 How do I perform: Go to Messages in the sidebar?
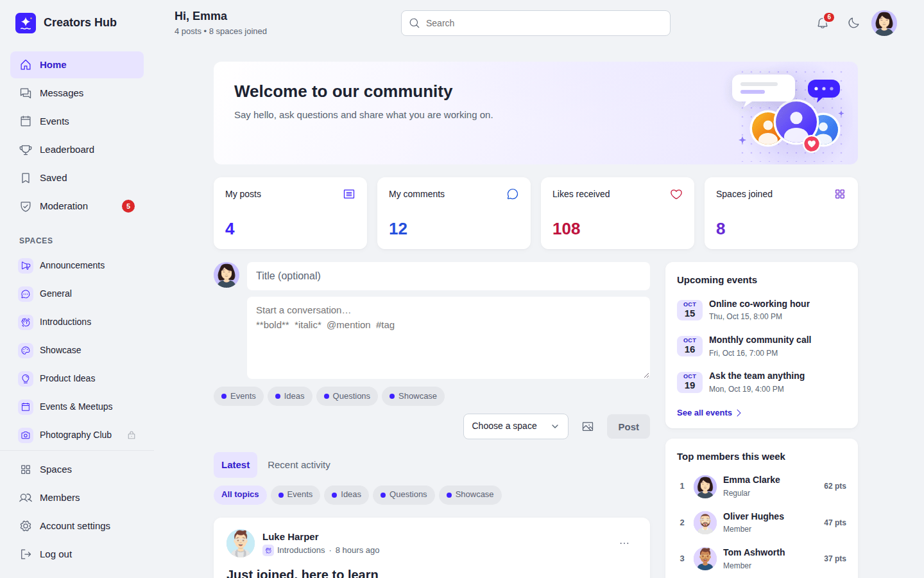pos(77,93)
